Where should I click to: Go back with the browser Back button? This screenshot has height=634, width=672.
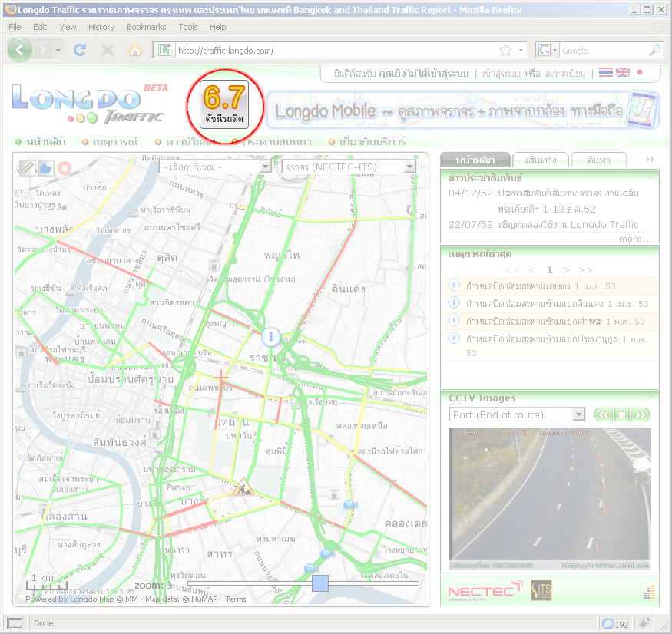point(20,50)
